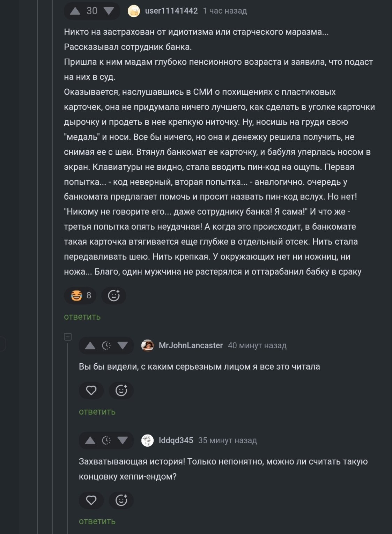Open MrJohnLancaster's profile avatar
This screenshot has width=392, height=534.
point(147,346)
